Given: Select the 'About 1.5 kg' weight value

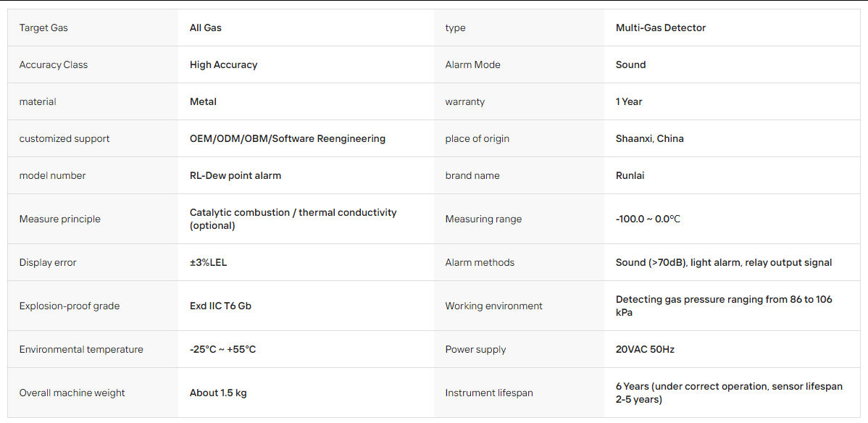Looking at the screenshot, I should [x=218, y=393].
